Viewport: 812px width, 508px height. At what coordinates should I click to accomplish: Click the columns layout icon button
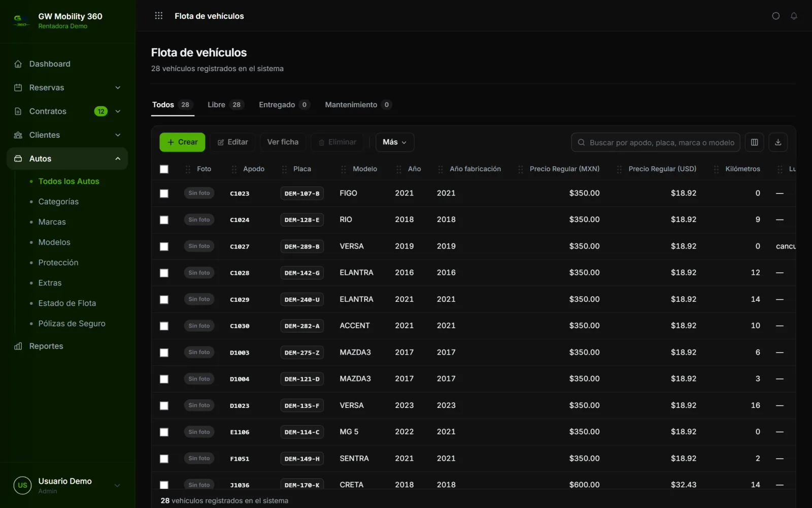pyautogui.click(x=754, y=142)
